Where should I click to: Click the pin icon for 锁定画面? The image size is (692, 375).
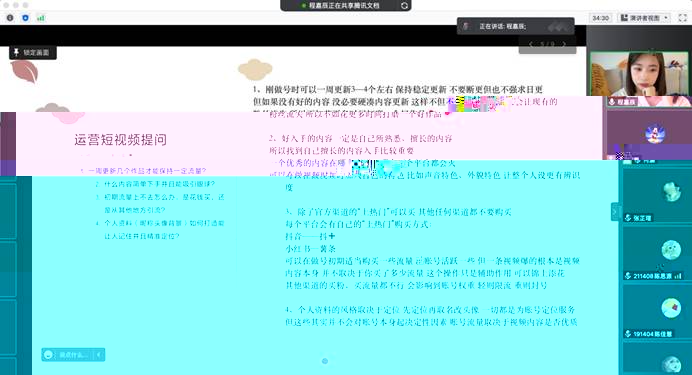[16, 52]
